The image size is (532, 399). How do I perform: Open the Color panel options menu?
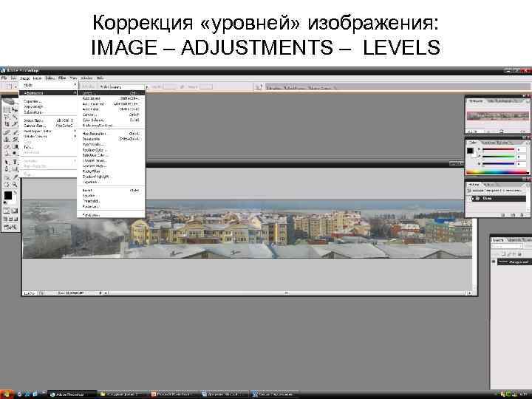pos(528,143)
